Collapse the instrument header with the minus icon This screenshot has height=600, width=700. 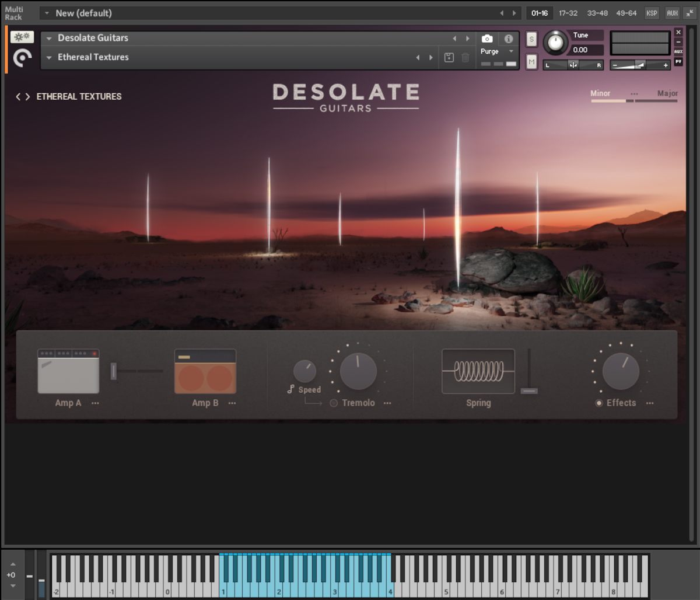click(678, 42)
